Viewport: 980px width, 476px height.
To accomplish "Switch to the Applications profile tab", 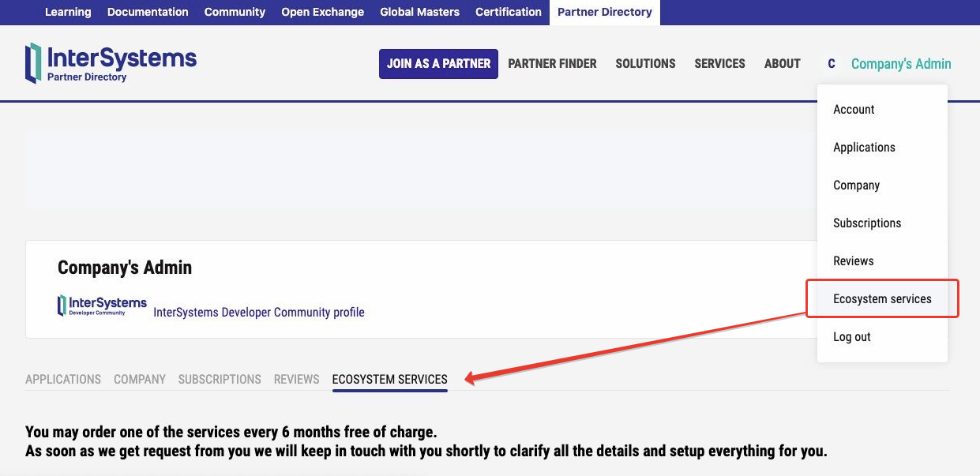I will click(63, 380).
